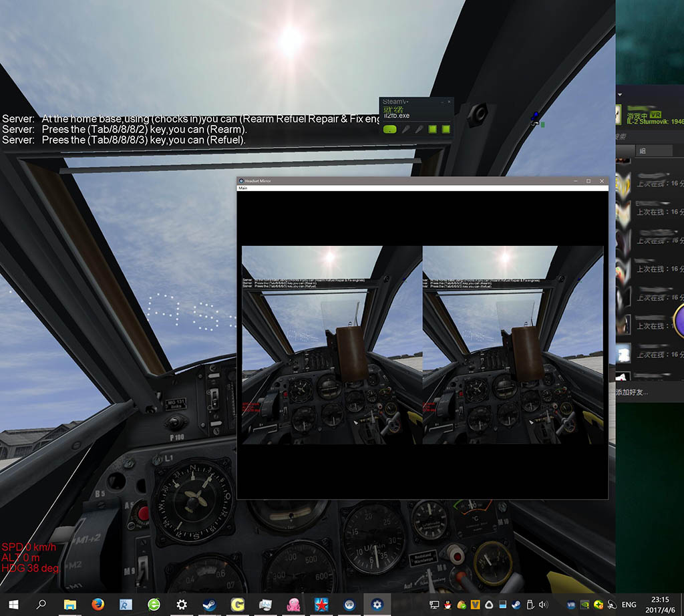
Task: Click the active blue gear app on taskbar
Action: click(x=377, y=605)
